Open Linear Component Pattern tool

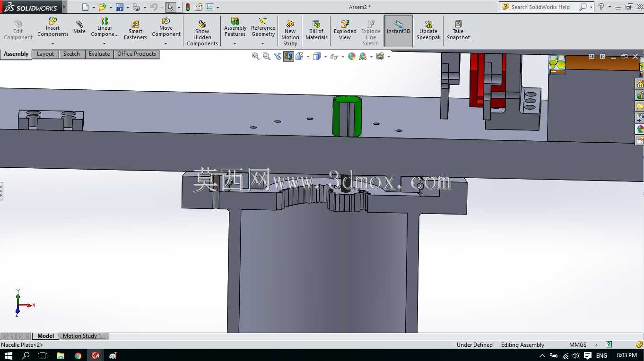104,27
